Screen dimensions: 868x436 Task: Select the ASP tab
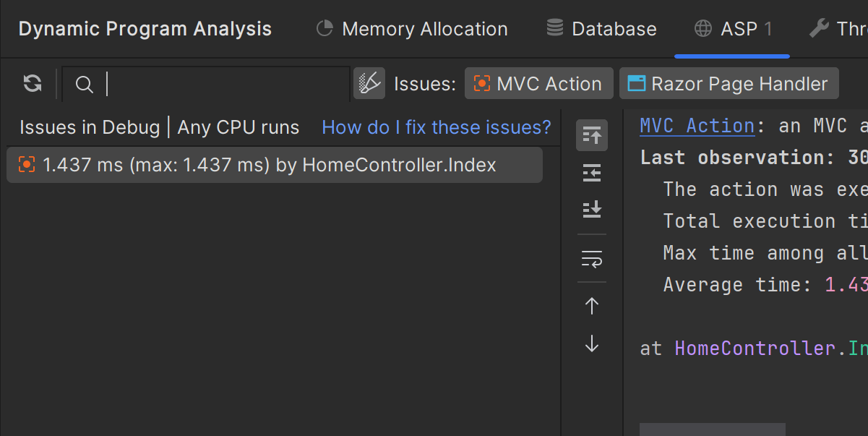[x=732, y=29]
